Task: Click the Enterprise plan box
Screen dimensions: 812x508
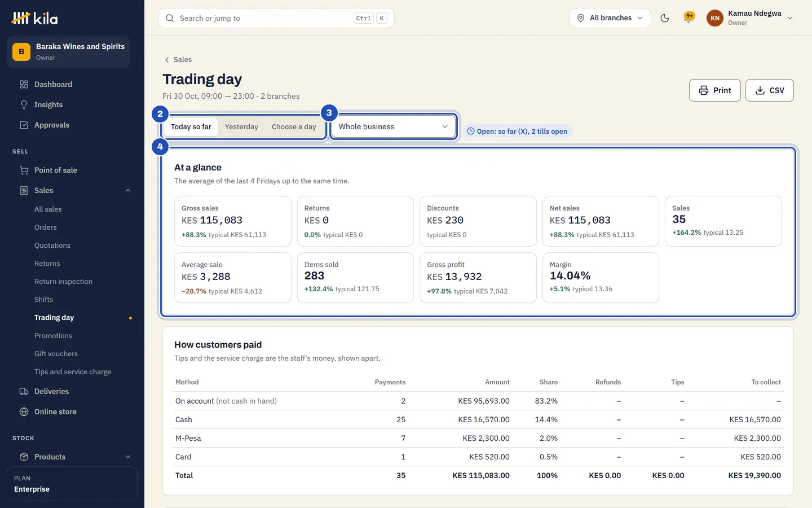Action: (x=72, y=484)
